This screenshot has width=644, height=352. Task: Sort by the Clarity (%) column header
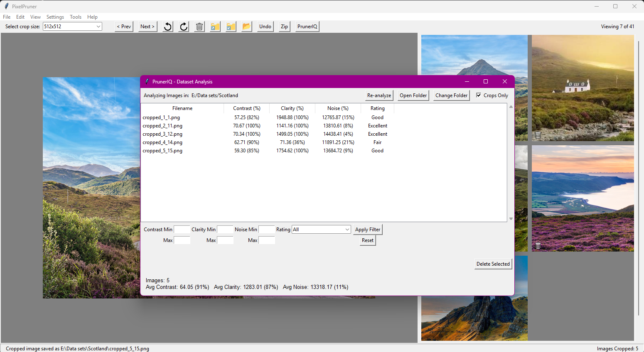(292, 108)
